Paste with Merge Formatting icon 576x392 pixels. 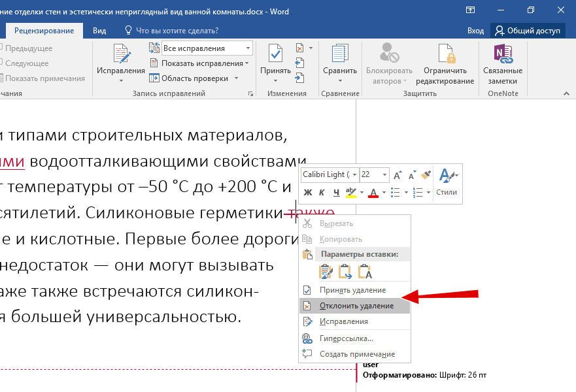(x=345, y=272)
